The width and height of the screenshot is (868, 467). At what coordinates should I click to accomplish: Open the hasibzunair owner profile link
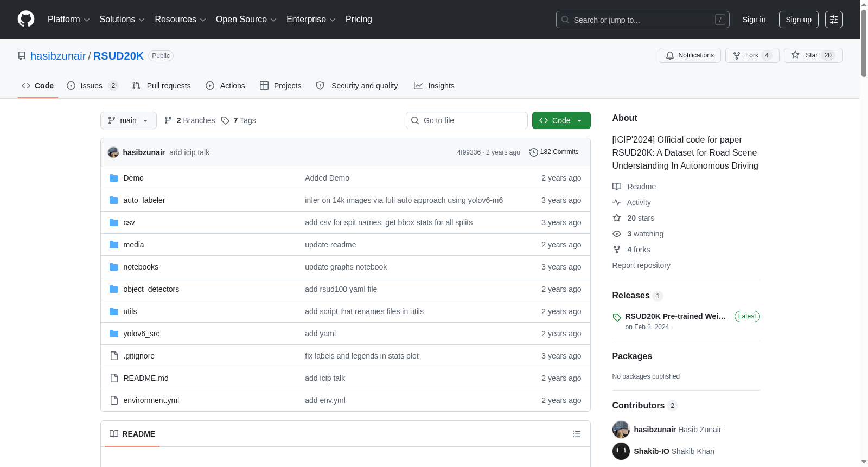tap(58, 56)
